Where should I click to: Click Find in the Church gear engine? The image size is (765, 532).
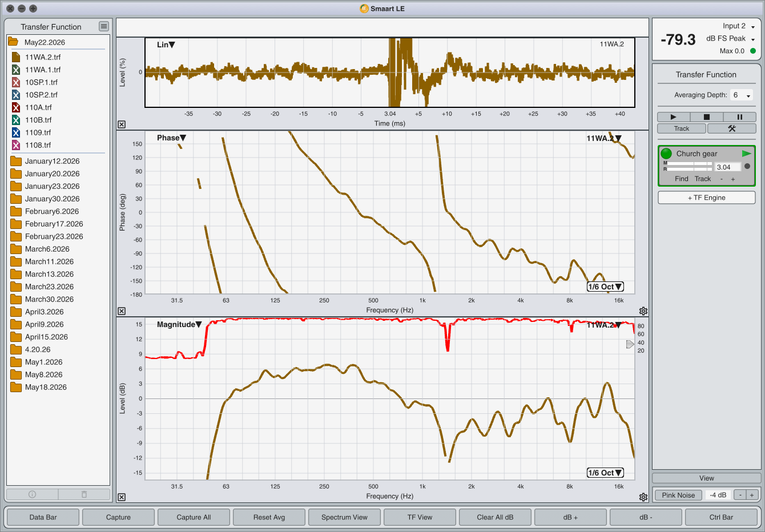click(x=682, y=179)
